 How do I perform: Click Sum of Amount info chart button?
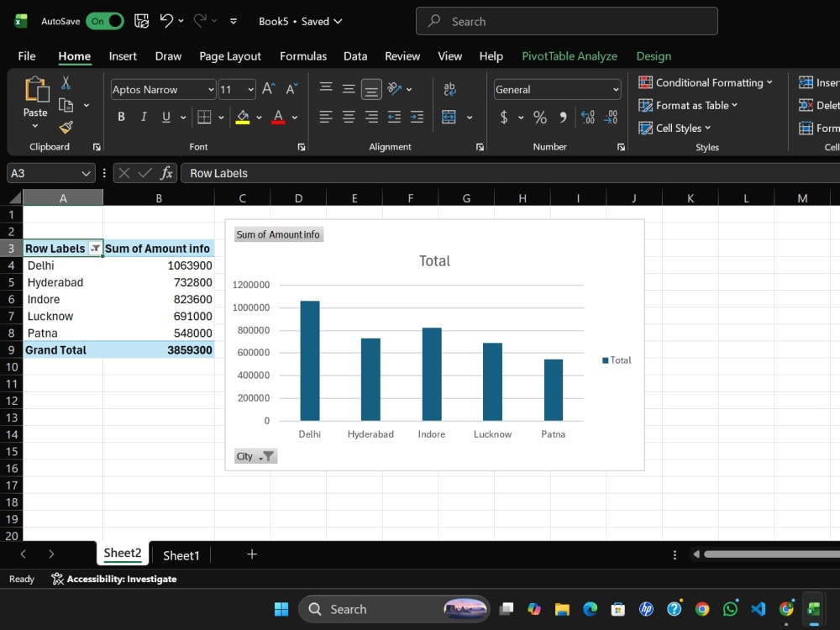click(278, 234)
